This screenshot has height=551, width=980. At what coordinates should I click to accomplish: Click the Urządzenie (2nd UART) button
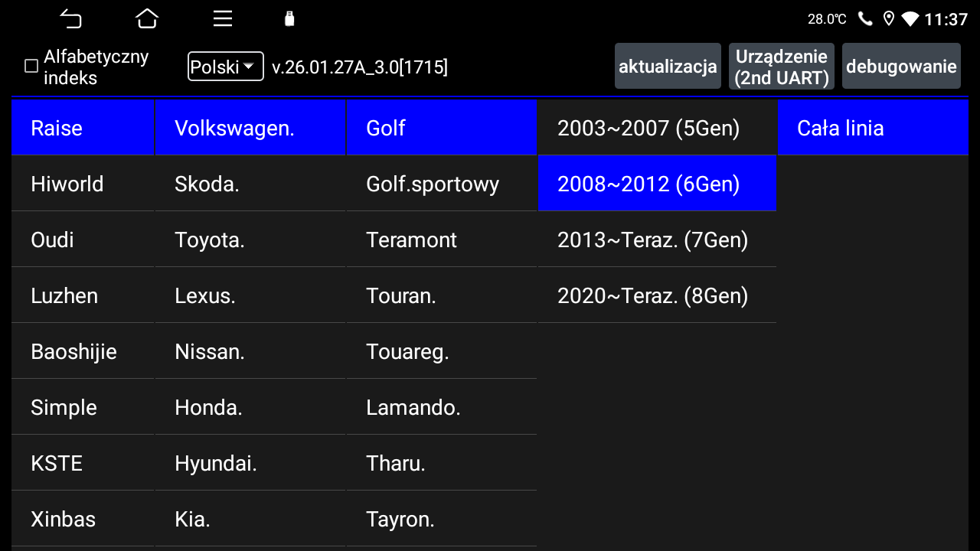tap(782, 67)
